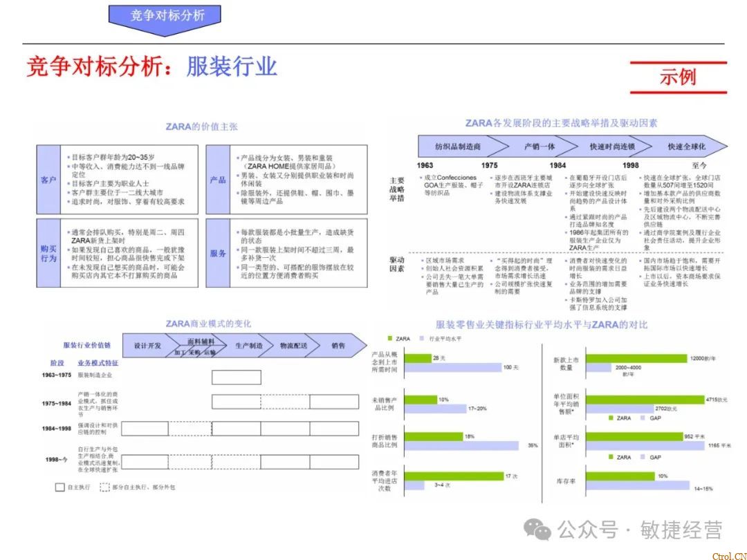The image size is (747, 560).
Task: Click the 设计开发 chevron in the value chain
Action: click(x=146, y=344)
